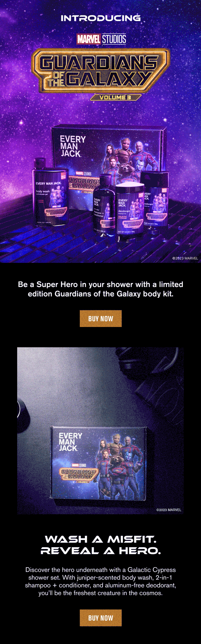Open the gift box product photo
This screenshot has height=644, width=201.
pyautogui.click(x=100, y=430)
